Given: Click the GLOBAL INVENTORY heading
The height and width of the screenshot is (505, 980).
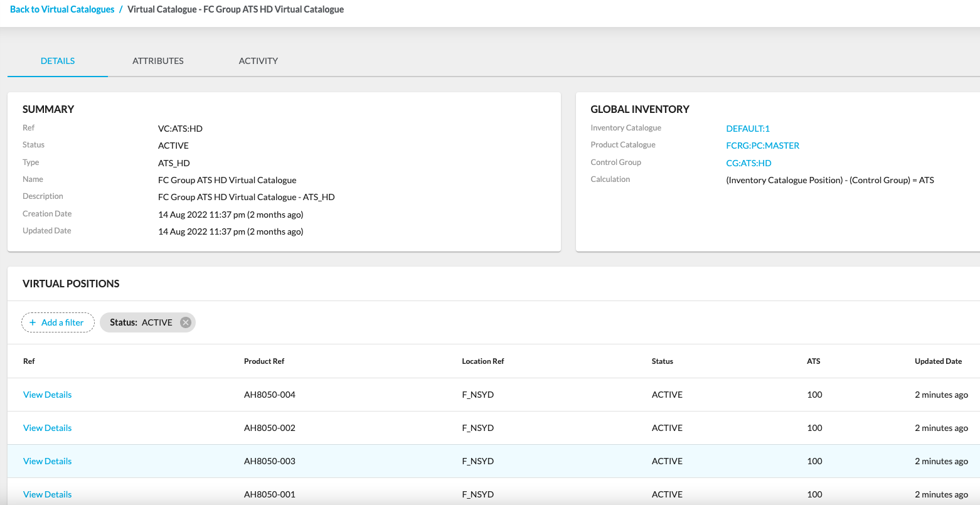Looking at the screenshot, I should tap(640, 109).
